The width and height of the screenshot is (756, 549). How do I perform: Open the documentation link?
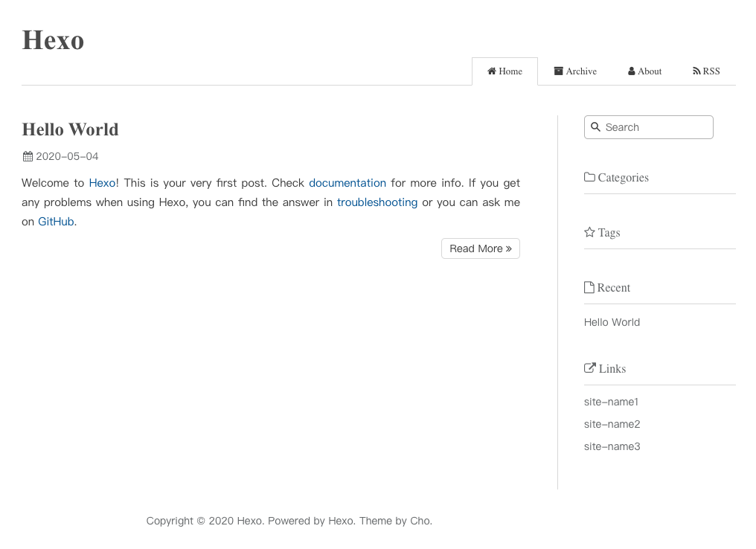point(347,183)
